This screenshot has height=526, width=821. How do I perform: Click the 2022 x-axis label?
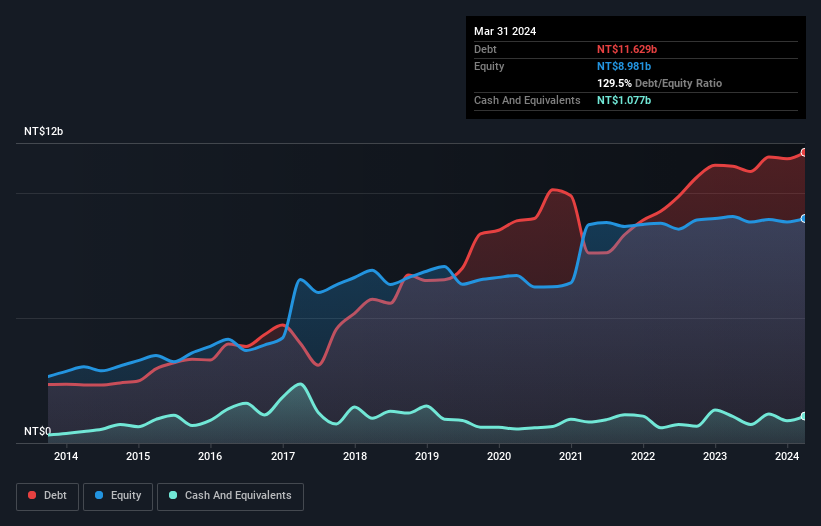point(643,456)
